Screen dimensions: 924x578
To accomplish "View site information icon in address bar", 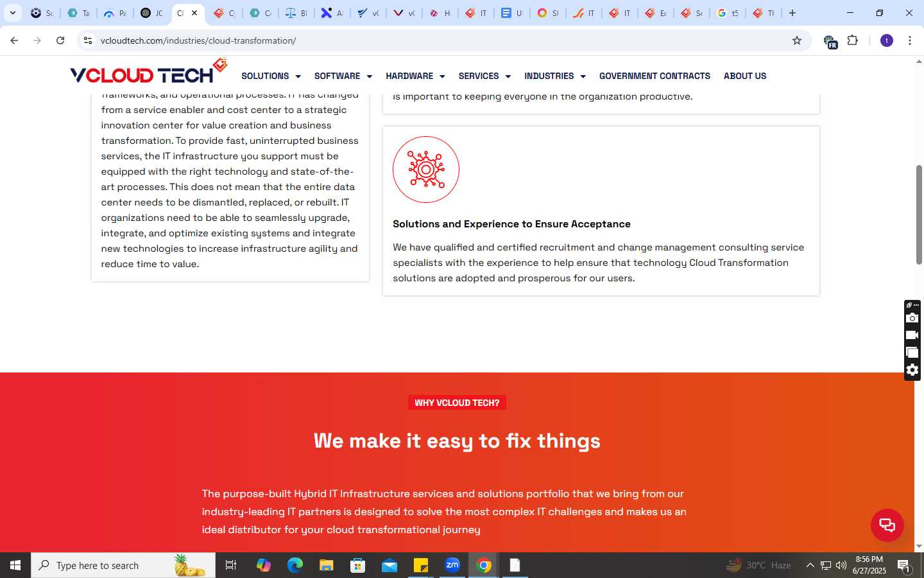I will 88,40.
